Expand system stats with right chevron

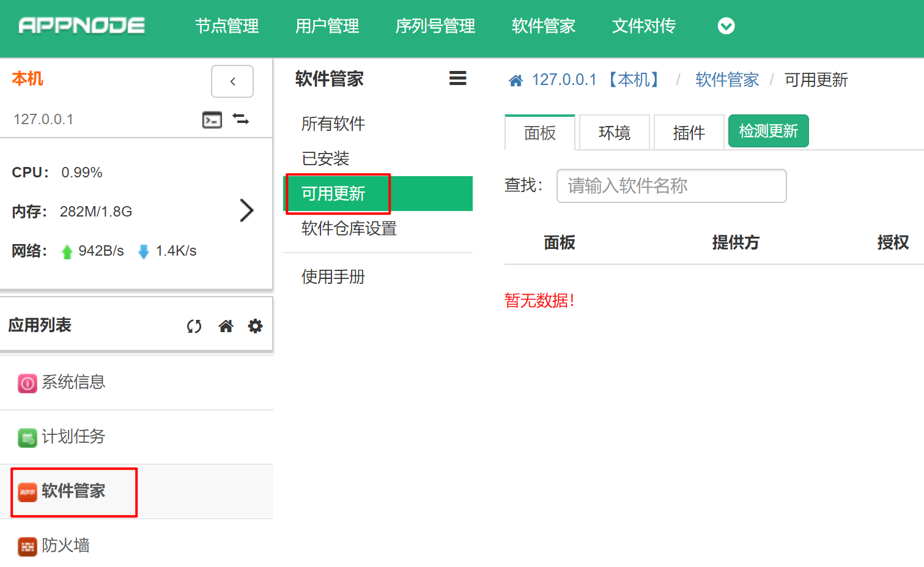[246, 210]
